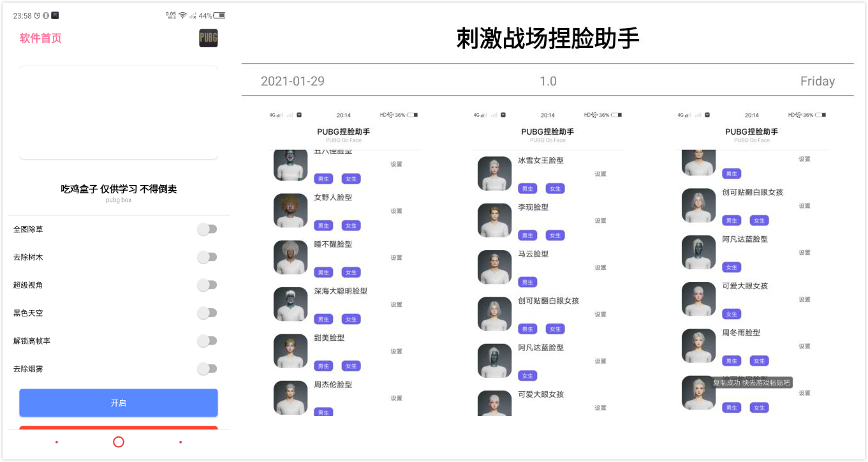This screenshot has width=868, height=462.
Task: Tap the 睡不醒脸型 avatar icon
Action: [291, 257]
